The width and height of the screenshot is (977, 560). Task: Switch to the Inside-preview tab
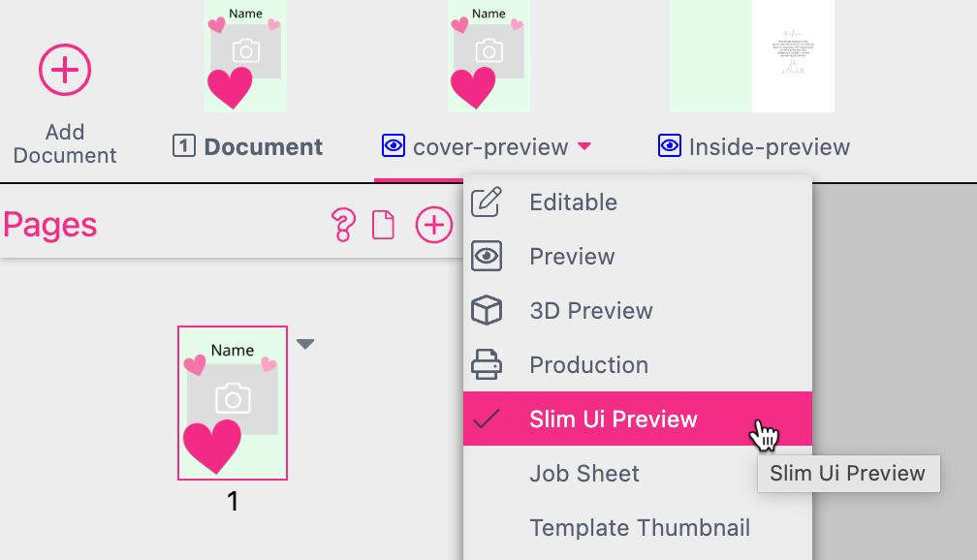pos(771,146)
